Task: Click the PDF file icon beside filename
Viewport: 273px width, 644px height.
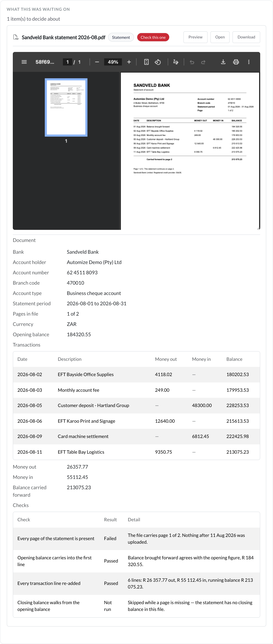Action: pyautogui.click(x=16, y=37)
